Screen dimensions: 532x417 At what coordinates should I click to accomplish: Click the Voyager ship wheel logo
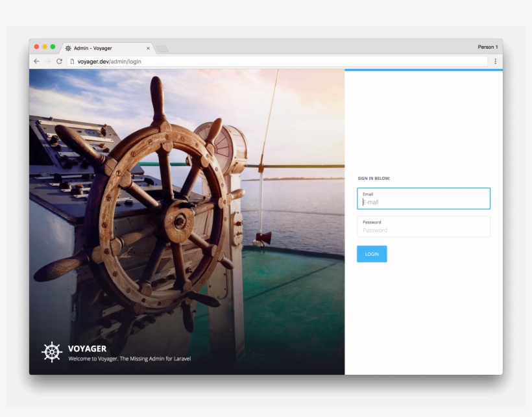[51, 352]
